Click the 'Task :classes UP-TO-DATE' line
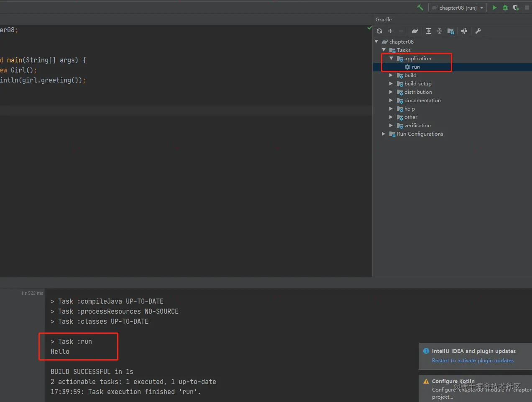Screen dimensions: 532x402 (x=100, y=322)
